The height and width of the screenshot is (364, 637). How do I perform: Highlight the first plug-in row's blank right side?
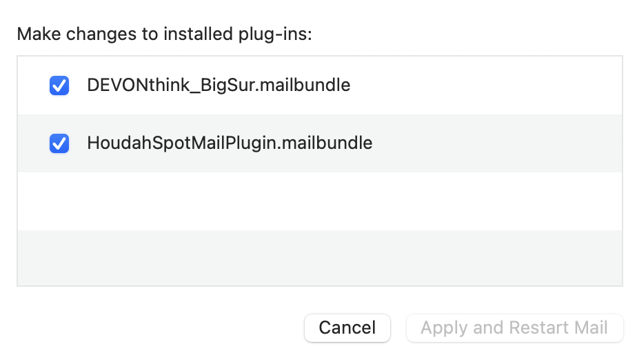pos(496,85)
